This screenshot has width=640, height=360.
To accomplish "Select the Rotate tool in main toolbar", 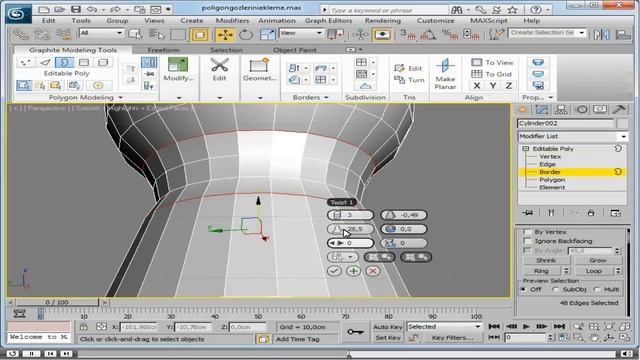I will (246, 35).
